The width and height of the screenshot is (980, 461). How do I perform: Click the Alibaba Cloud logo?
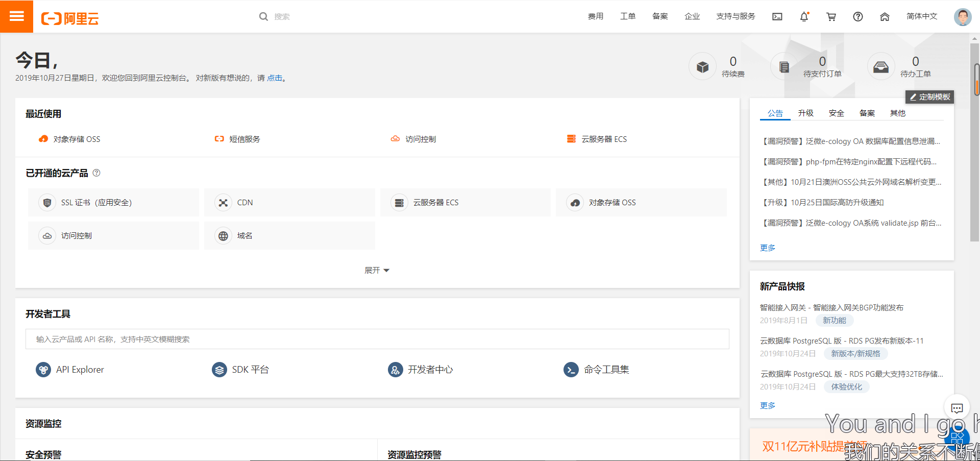tap(70, 18)
